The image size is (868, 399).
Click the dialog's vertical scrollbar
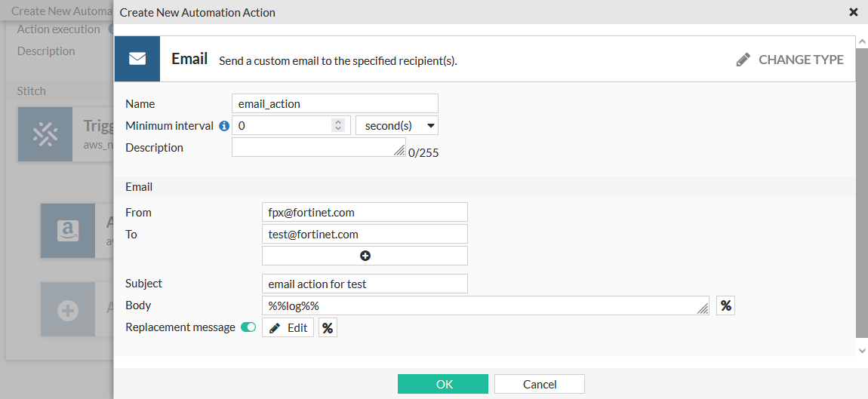(x=862, y=189)
